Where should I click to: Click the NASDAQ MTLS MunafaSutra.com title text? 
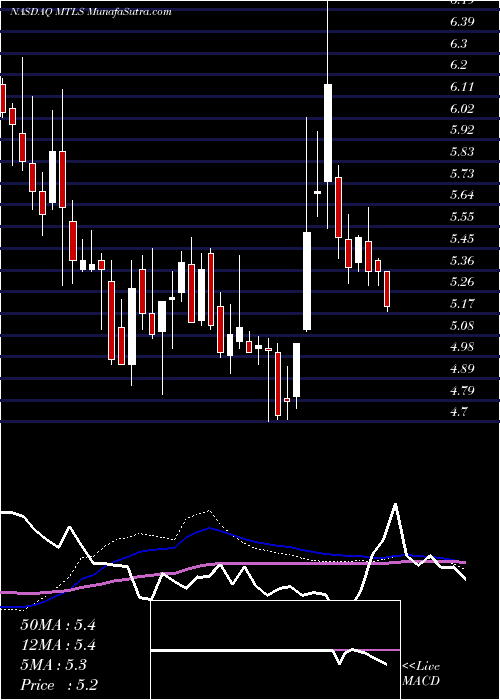pyautogui.click(x=91, y=12)
